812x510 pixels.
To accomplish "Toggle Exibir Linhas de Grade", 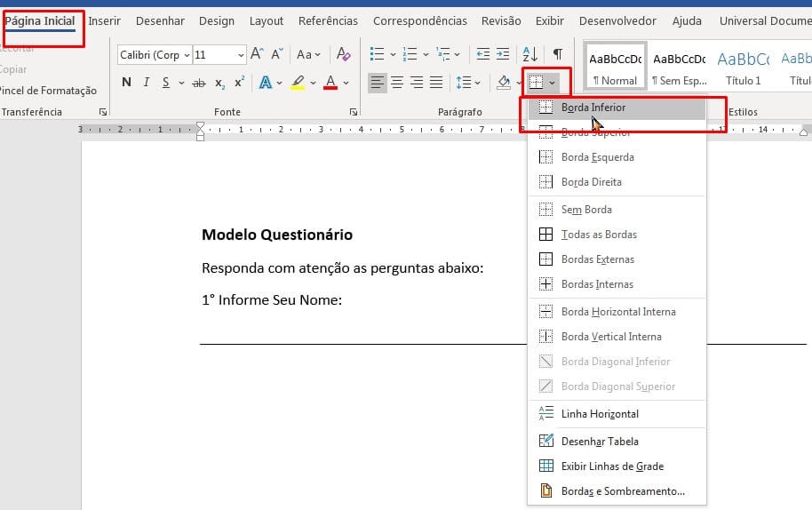I will tap(617, 466).
